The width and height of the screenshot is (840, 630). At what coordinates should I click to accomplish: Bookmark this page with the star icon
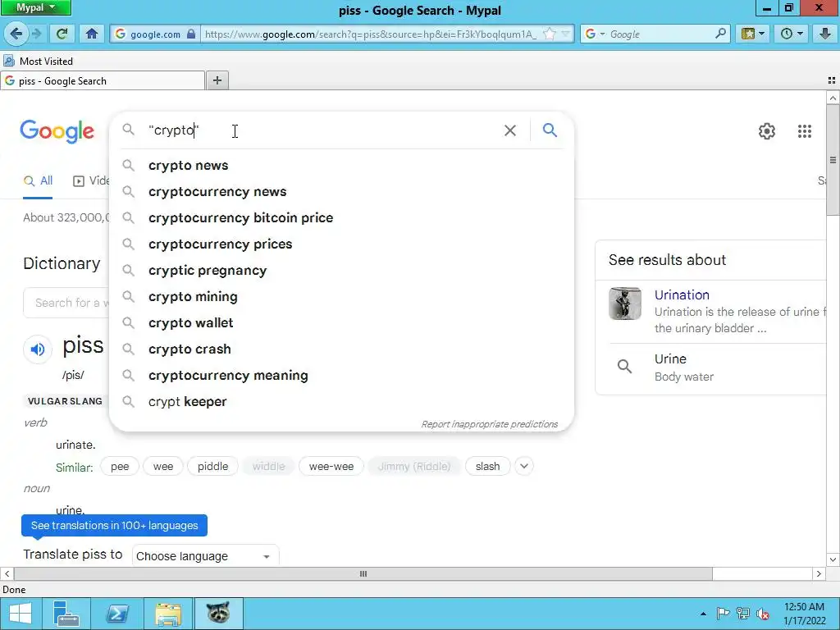(549, 34)
